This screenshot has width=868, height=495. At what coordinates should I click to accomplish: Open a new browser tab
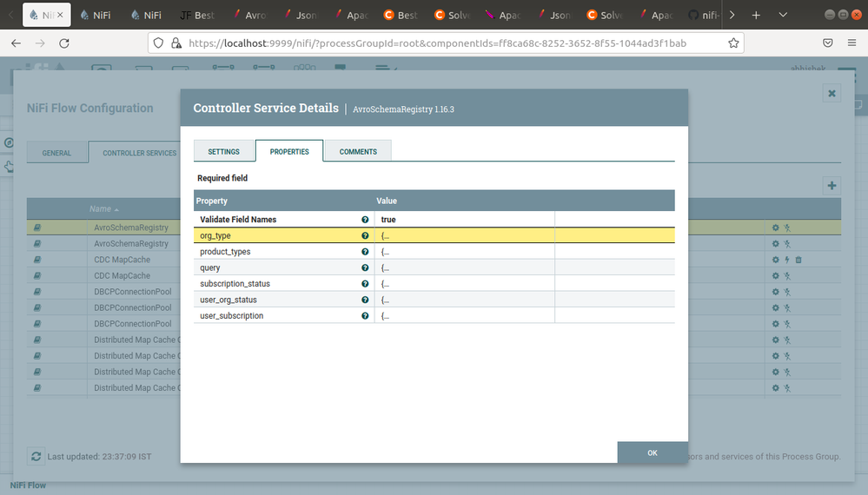[x=756, y=15]
